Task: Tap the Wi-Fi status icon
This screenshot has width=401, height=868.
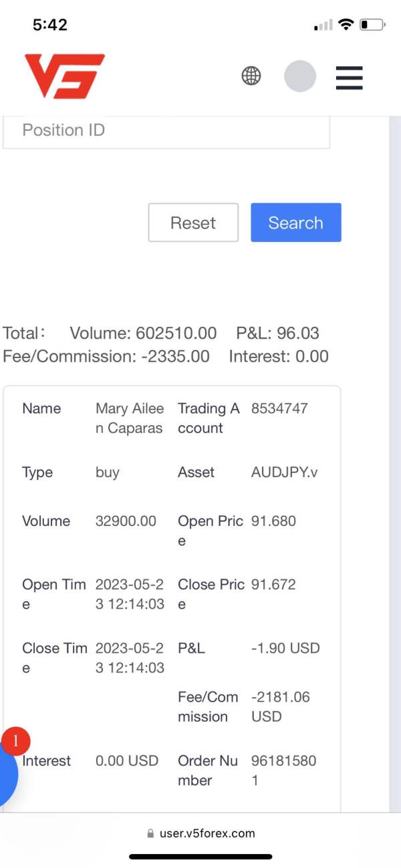Action: click(346, 25)
